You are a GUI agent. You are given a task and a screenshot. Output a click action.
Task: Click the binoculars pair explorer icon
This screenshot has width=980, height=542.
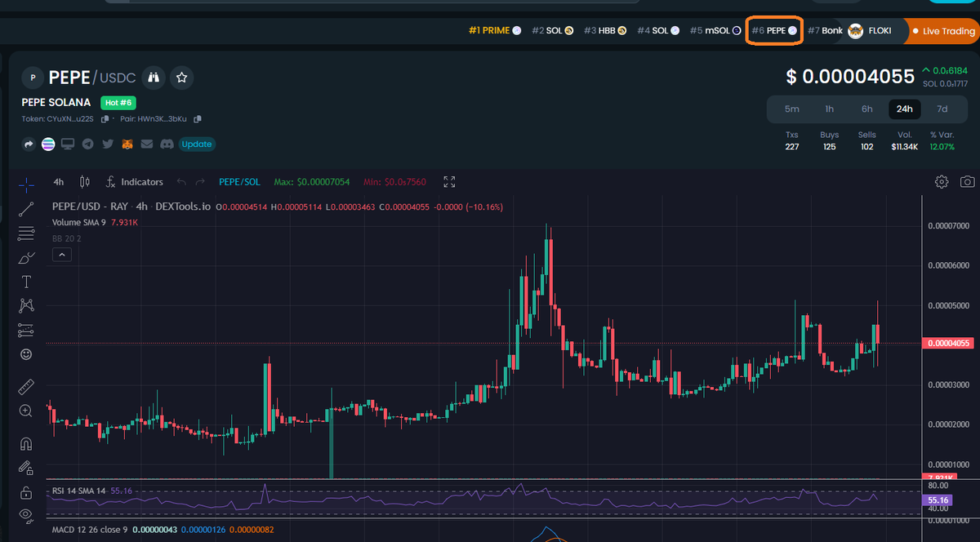point(153,78)
